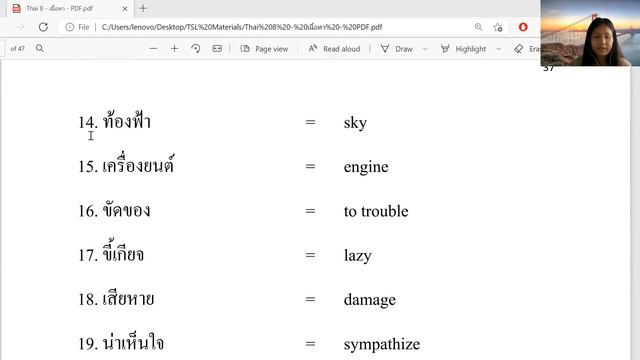
Task: Click the File site info icon
Action: tap(70, 27)
